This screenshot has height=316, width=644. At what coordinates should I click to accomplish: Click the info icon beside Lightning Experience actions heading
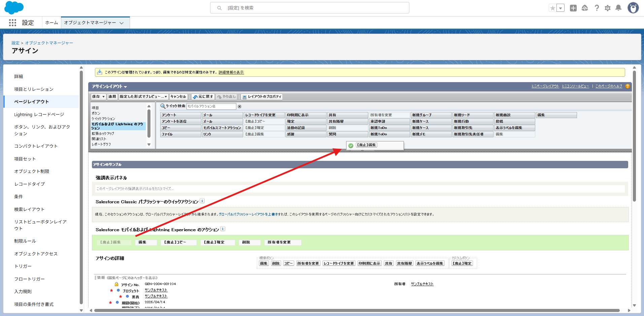(223, 229)
